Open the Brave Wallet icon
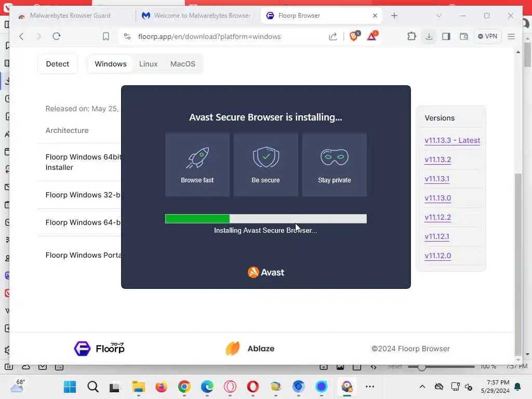532x399 pixels. (464, 36)
